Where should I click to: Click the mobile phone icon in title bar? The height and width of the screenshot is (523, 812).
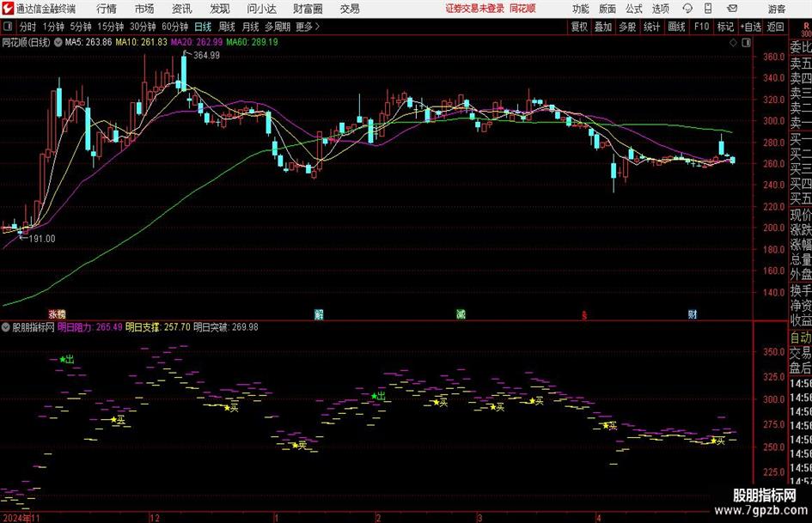tap(708, 9)
